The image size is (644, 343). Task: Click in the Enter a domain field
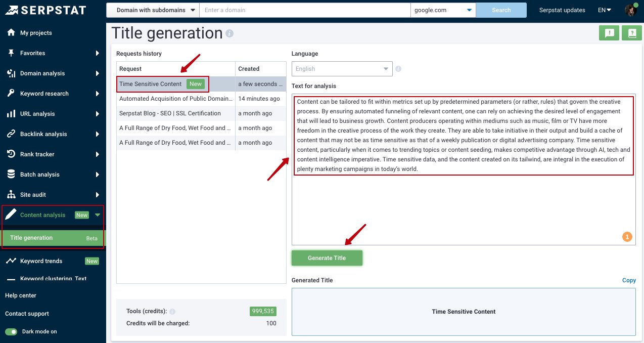coord(305,10)
